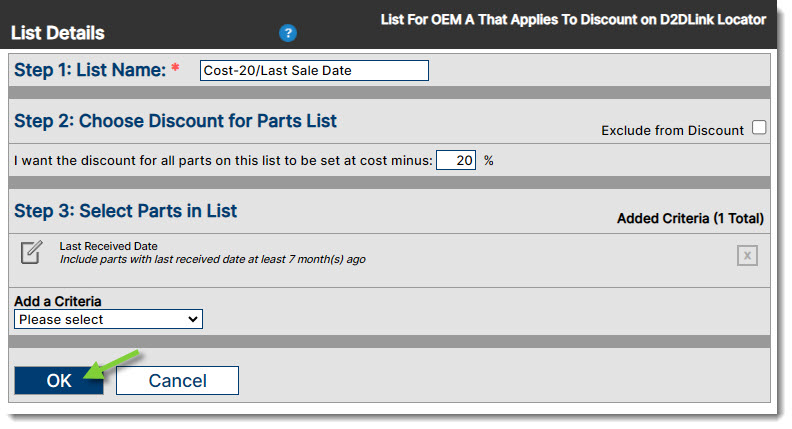Click the List Details dialog title

pos(58,33)
